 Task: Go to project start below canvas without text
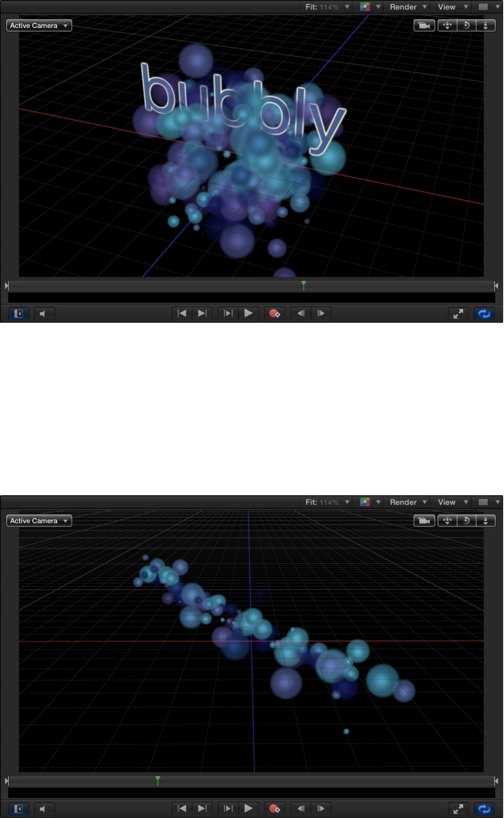coord(181,808)
